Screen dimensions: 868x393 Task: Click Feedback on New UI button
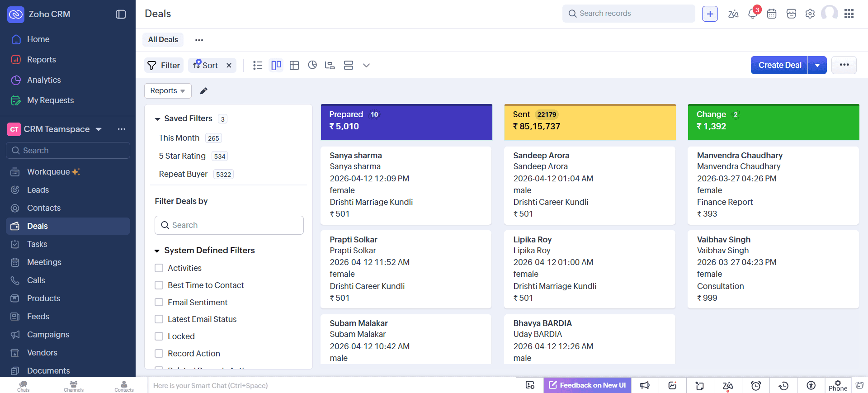tap(587, 385)
